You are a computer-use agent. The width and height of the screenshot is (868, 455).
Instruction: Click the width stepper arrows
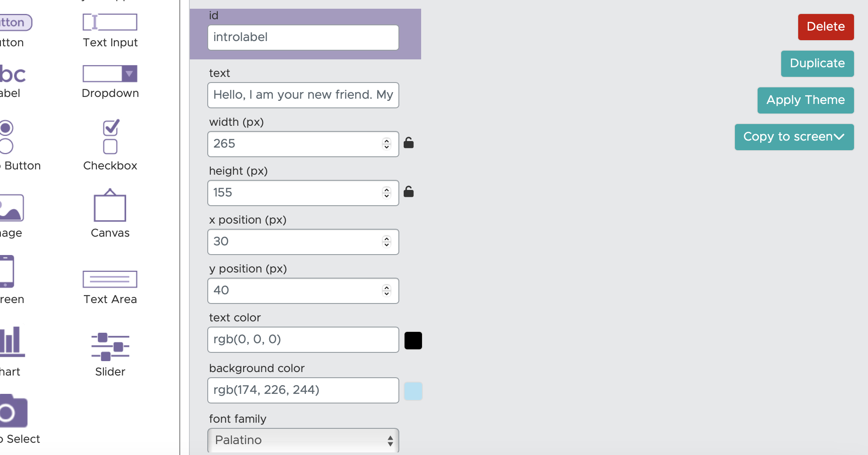(x=387, y=144)
